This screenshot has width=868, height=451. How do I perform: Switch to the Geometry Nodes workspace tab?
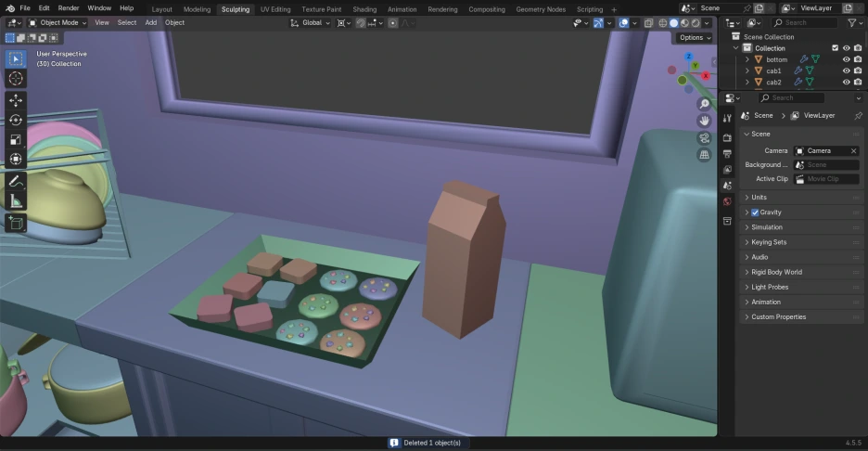click(541, 9)
